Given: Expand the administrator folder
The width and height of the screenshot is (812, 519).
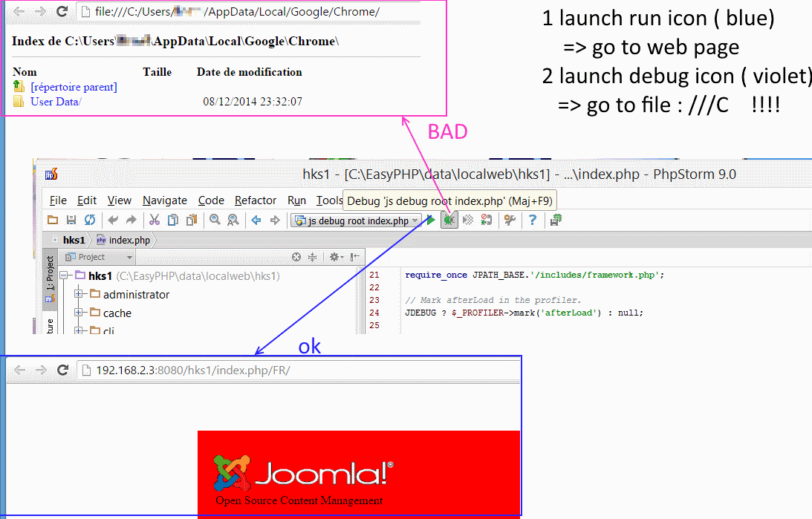Looking at the screenshot, I should tap(78, 294).
